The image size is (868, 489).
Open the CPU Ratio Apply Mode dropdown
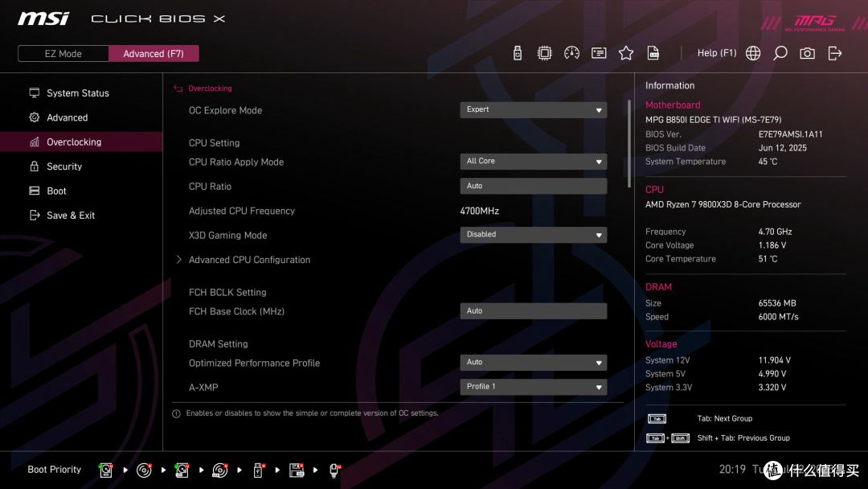533,161
